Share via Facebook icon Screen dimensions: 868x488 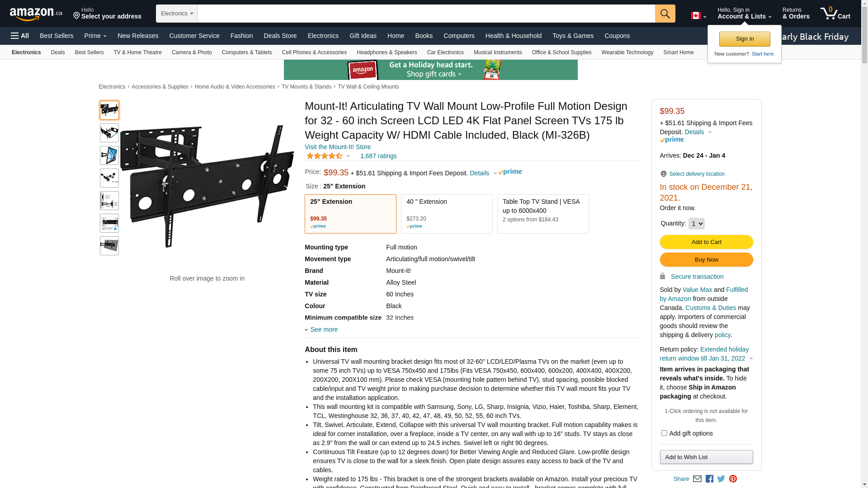(x=709, y=479)
